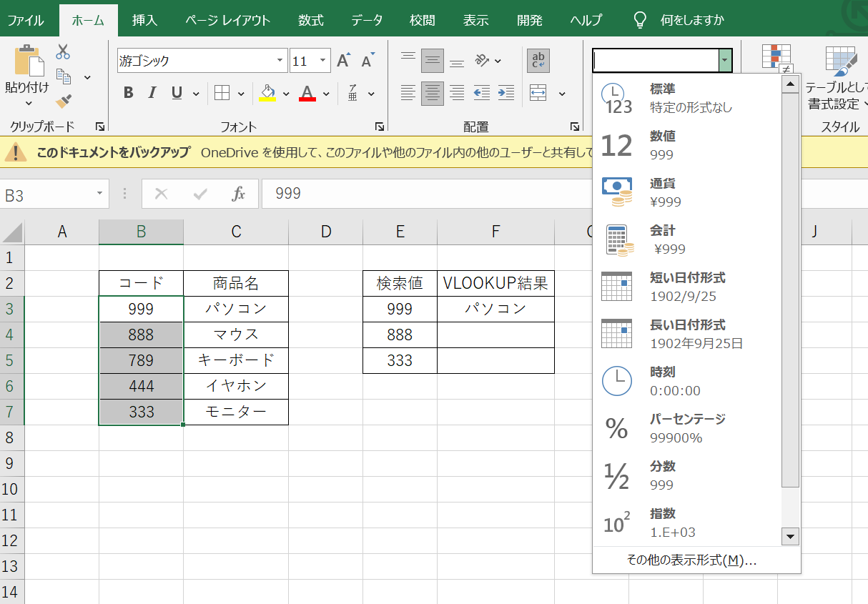Click the Insert Function fx icon
The image size is (868, 604).
(239, 194)
